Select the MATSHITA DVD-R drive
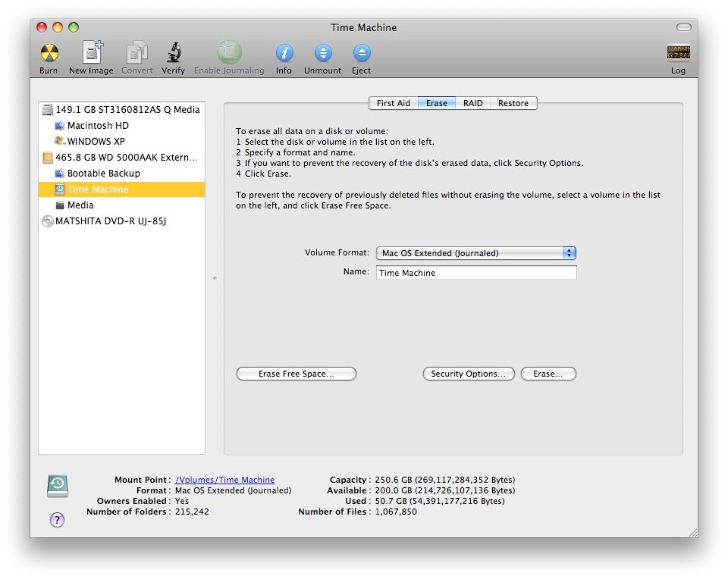This screenshot has width=728, height=579. (111, 221)
